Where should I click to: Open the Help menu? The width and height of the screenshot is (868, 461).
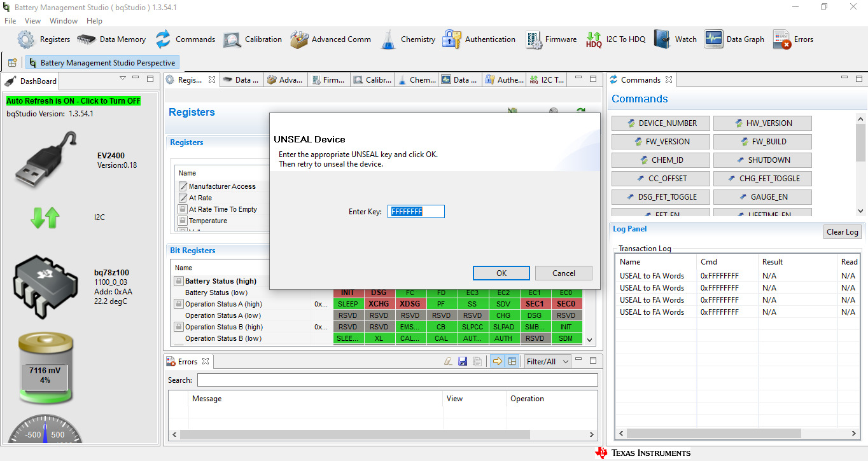click(x=94, y=21)
